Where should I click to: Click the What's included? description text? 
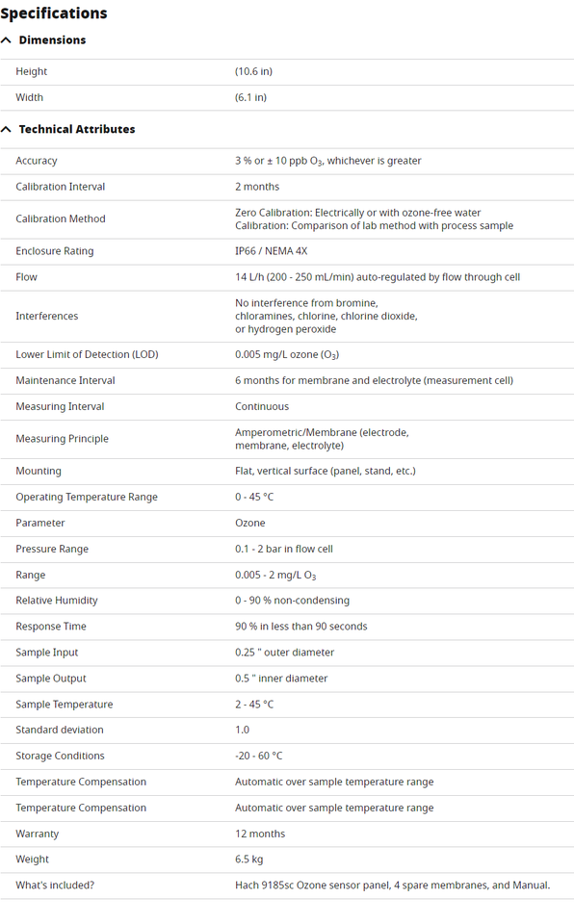pyautogui.click(x=392, y=885)
